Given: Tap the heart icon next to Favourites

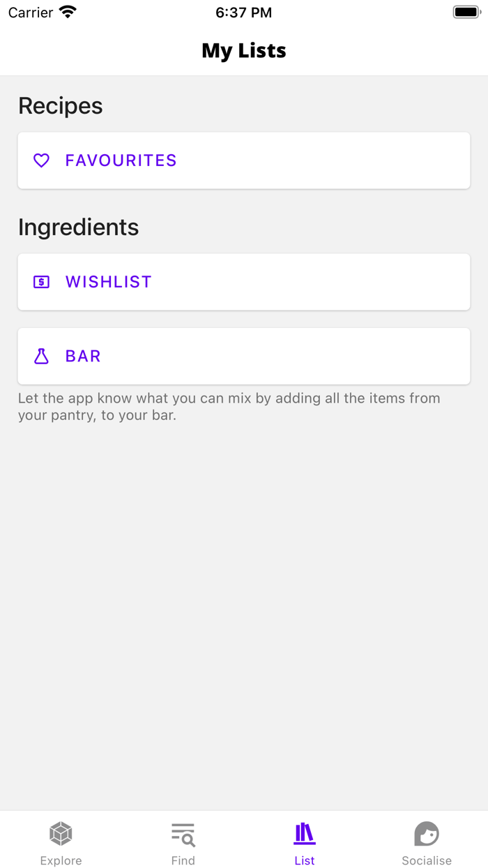Looking at the screenshot, I should (42, 160).
